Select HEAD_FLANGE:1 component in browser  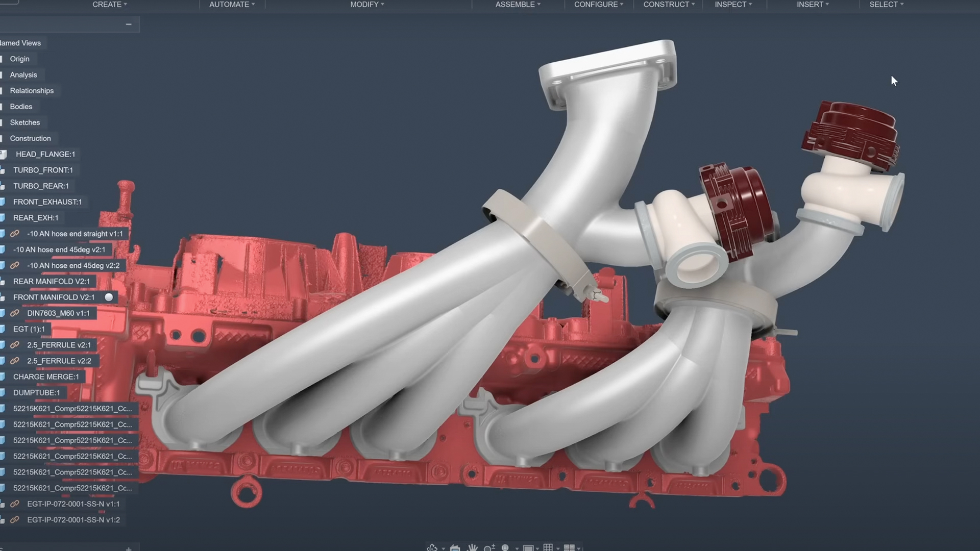[x=45, y=154]
